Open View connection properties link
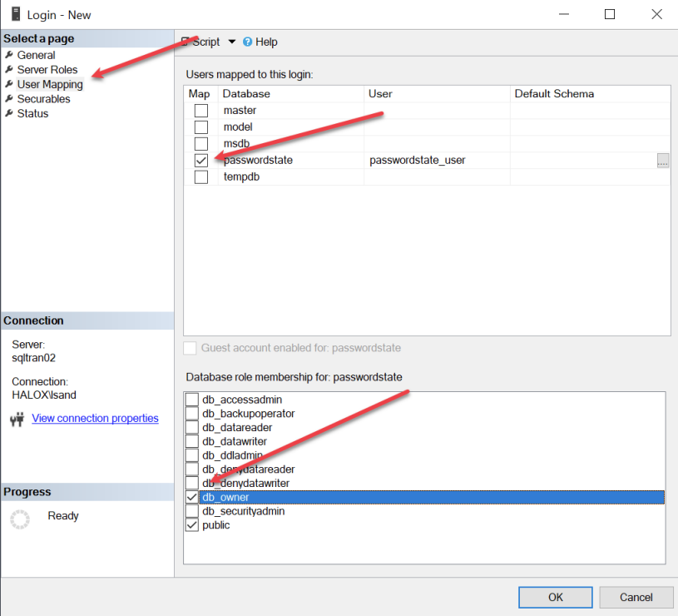The image size is (678, 616). tap(95, 419)
